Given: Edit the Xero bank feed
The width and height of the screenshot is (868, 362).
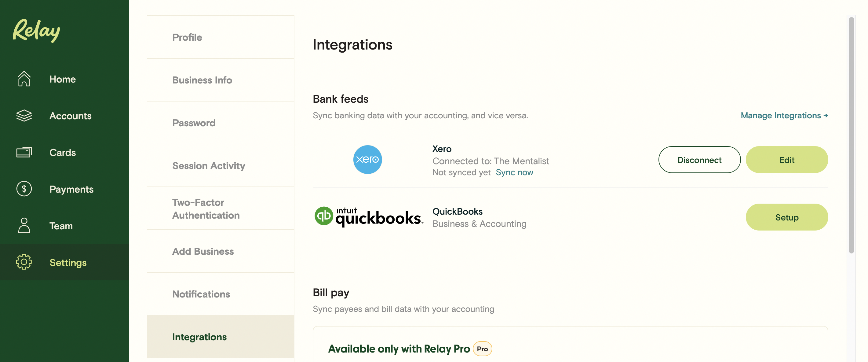Looking at the screenshot, I should (x=786, y=160).
